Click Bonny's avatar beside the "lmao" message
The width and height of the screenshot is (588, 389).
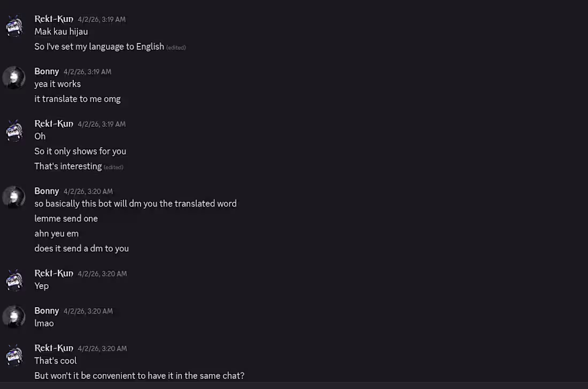14,317
